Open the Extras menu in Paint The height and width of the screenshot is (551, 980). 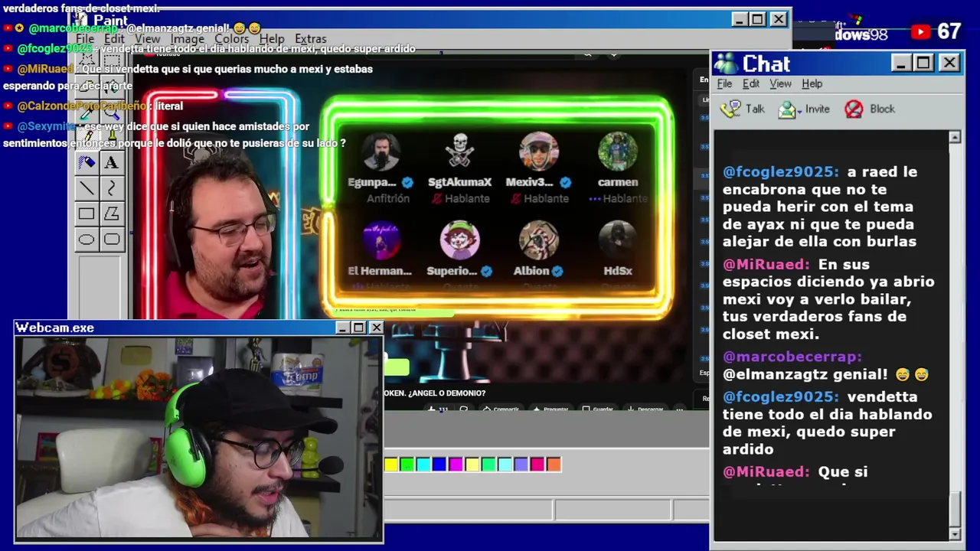[310, 38]
